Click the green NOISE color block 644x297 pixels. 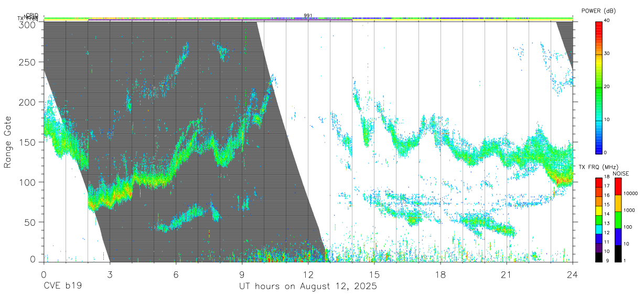(618, 220)
